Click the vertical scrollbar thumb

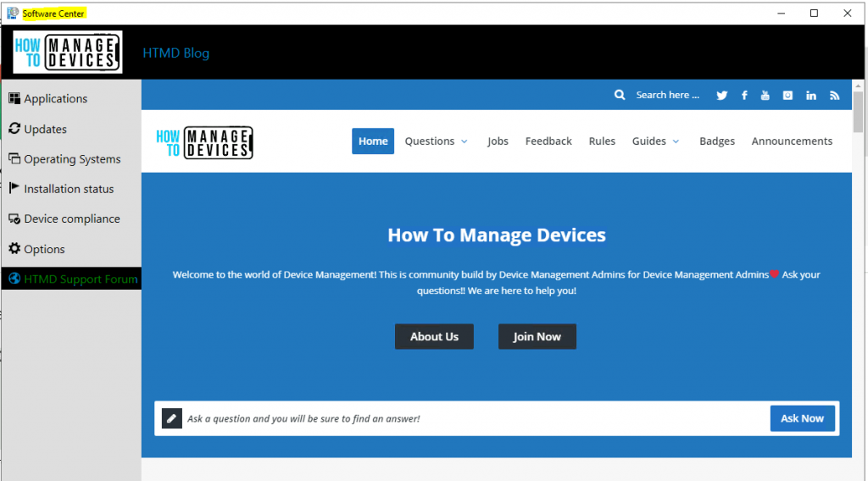[x=858, y=113]
